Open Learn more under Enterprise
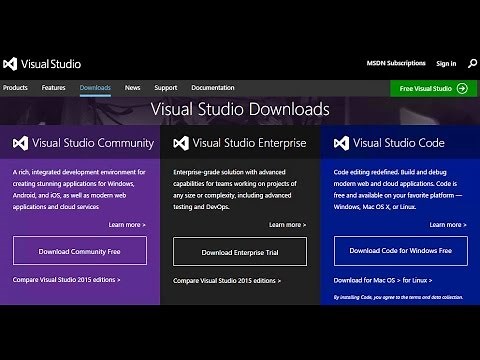The image size is (480, 360). (287, 225)
